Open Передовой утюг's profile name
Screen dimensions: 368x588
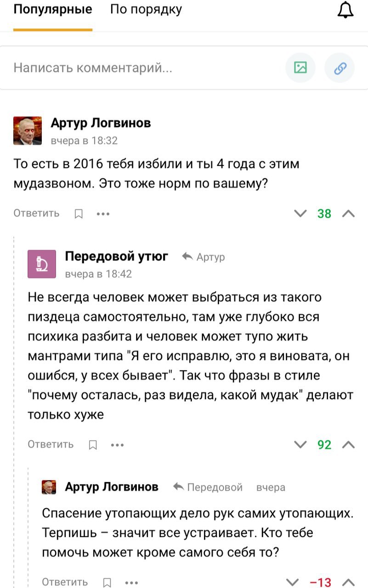pyautogui.click(x=117, y=256)
